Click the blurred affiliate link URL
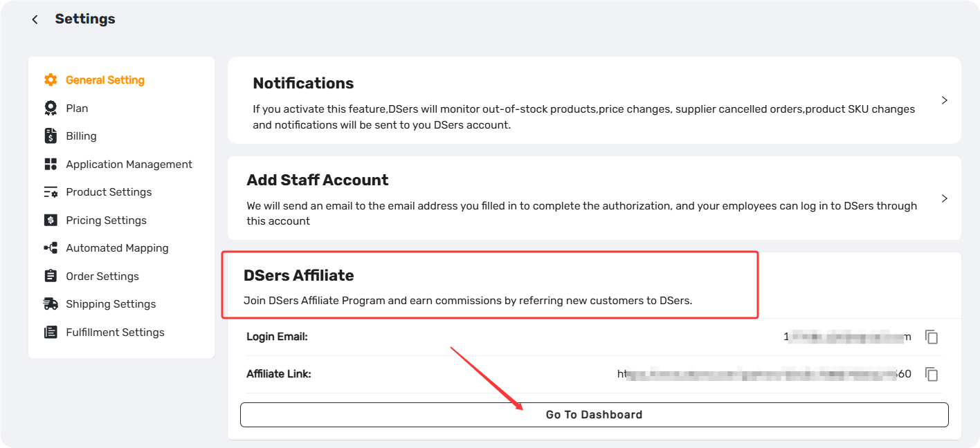980x448 pixels. click(x=764, y=374)
